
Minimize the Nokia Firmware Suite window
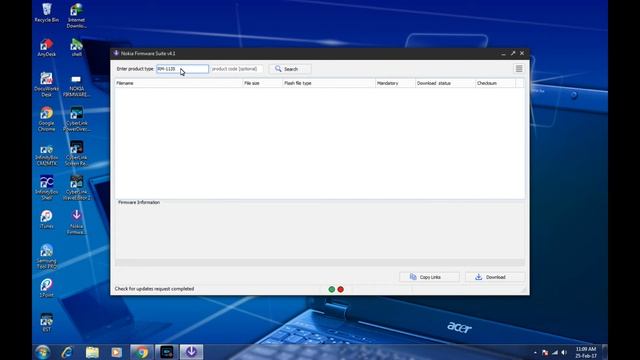(503, 53)
